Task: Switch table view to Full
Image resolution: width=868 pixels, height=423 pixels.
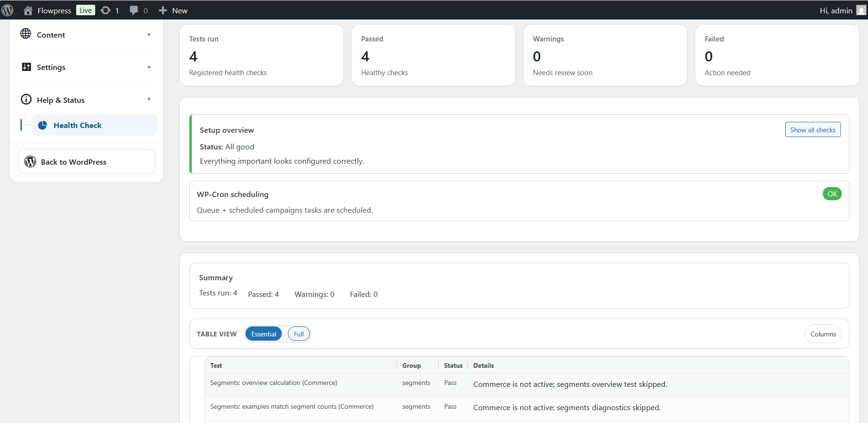Action: click(298, 334)
